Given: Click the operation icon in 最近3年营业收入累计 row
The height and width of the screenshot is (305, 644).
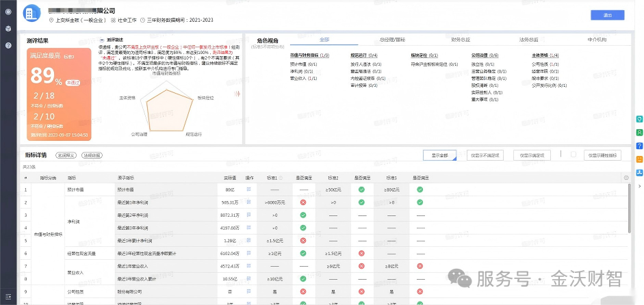Looking at the screenshot, I should click(248, 279).
